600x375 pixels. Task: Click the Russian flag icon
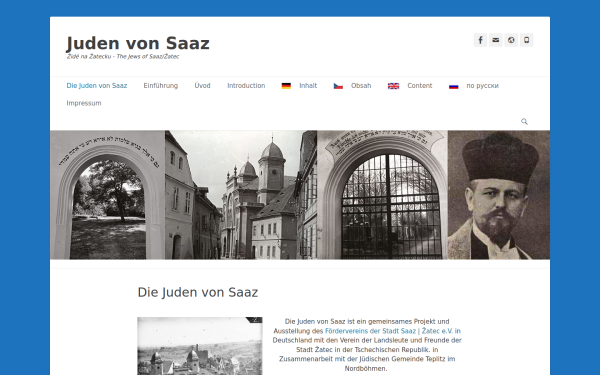(453, 86)
